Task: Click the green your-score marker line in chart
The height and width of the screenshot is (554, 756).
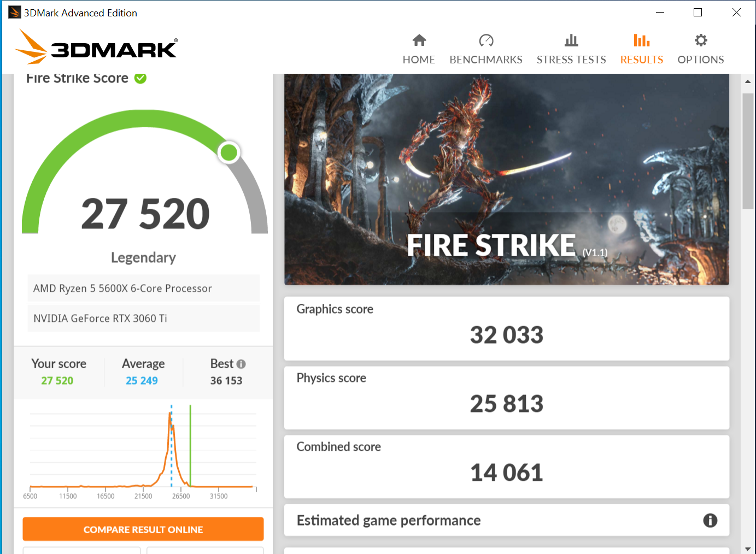Action: point(190,445)
